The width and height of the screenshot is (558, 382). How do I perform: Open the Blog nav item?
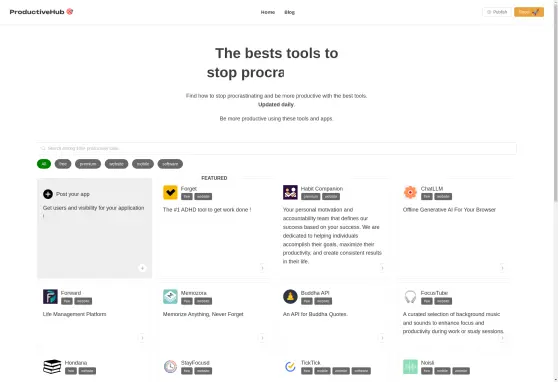tap(289, 12)
